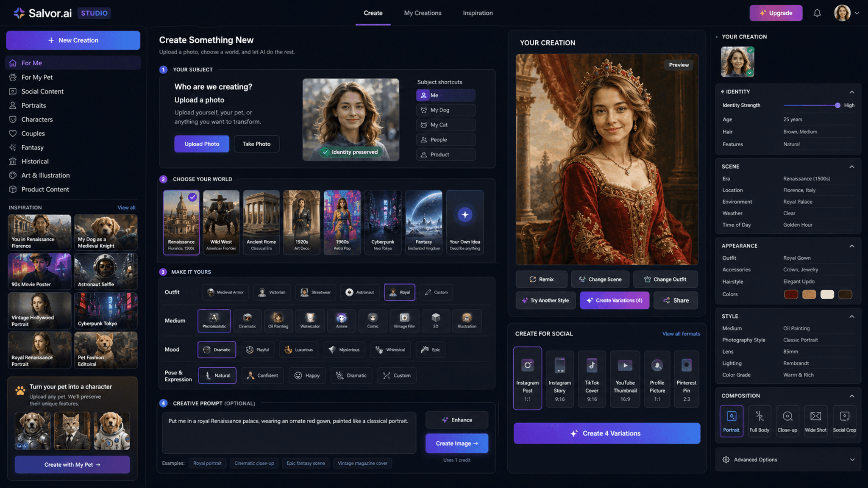Click the Upgrade button
The height and width of the screenshot is (488, 868).
pos(776,13)
